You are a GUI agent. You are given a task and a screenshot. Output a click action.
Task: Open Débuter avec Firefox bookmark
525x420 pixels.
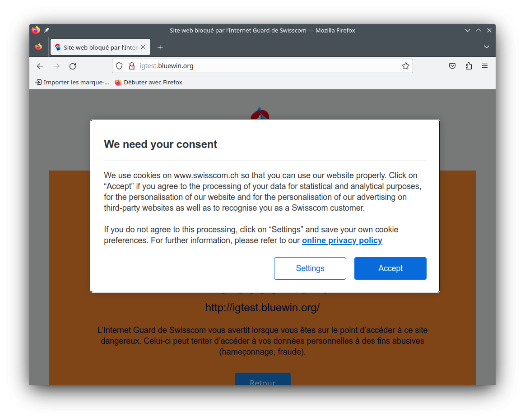point(149,82)
